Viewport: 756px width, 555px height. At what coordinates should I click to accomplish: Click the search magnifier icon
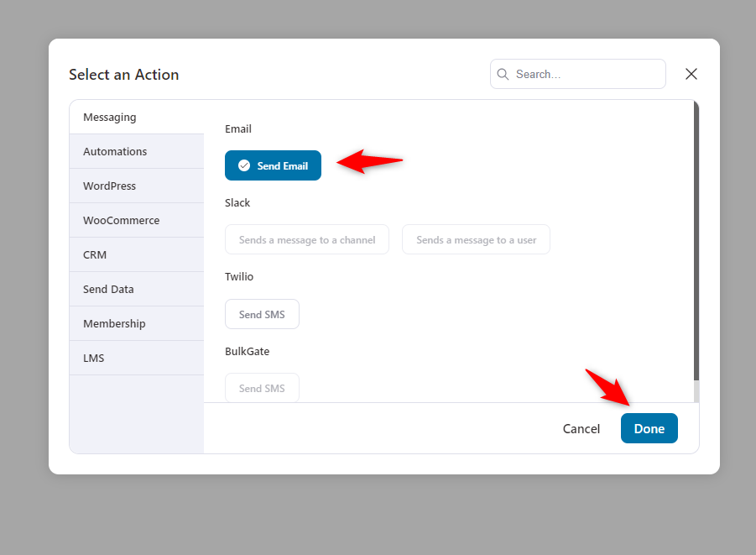pos(503,74)
